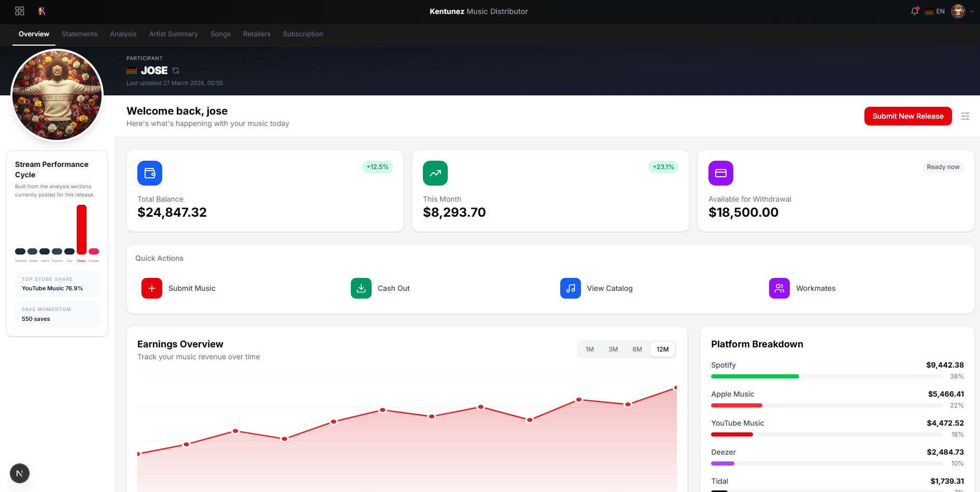Open the EN language selector
The height and width of the screenshot is (492, 980).
pyautogui.click(x=935, y=11)
